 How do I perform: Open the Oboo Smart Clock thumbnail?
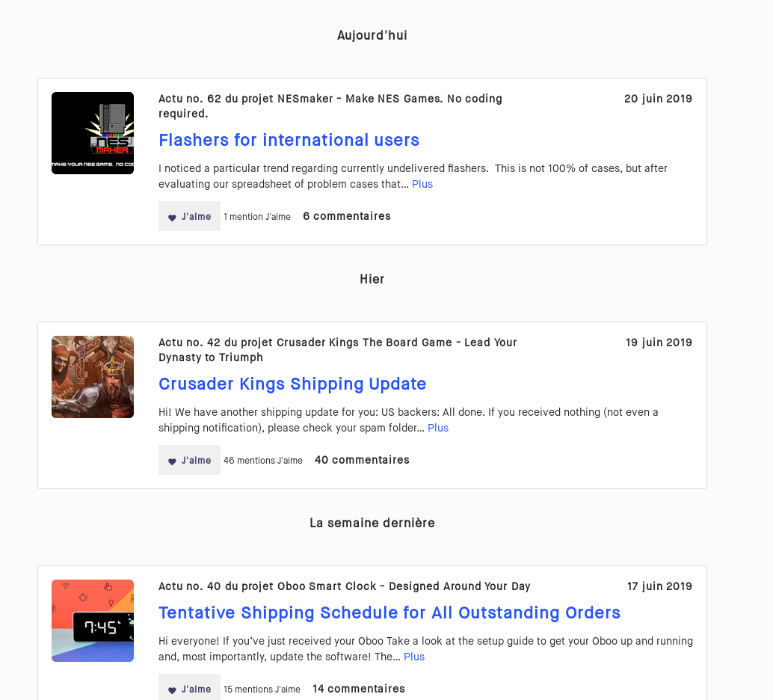(x=93, y=621)
